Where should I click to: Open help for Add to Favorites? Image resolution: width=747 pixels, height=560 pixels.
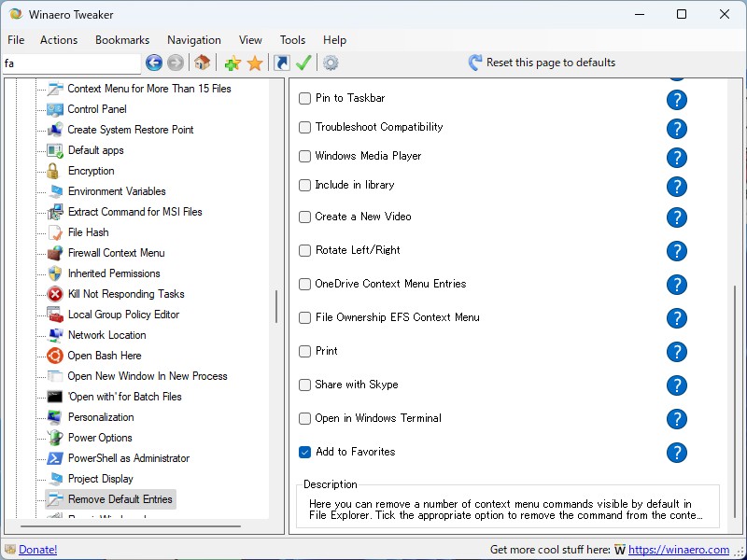point(676,453)
